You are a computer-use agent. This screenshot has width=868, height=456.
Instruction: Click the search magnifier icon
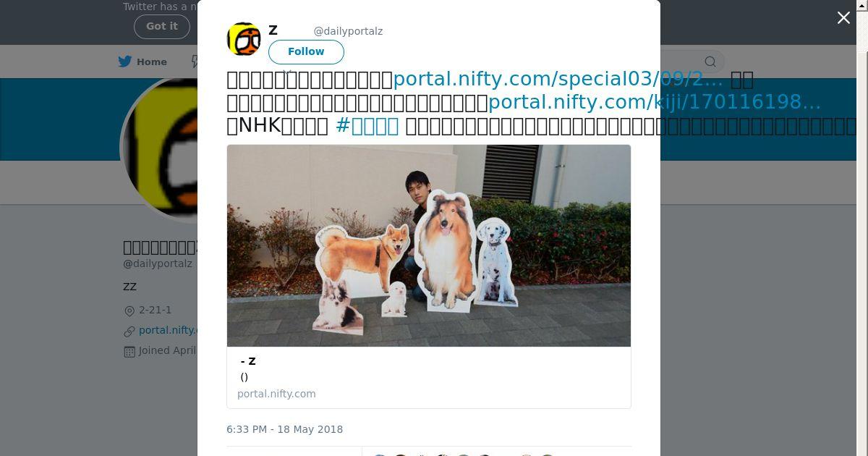click(x=710, y=62)
